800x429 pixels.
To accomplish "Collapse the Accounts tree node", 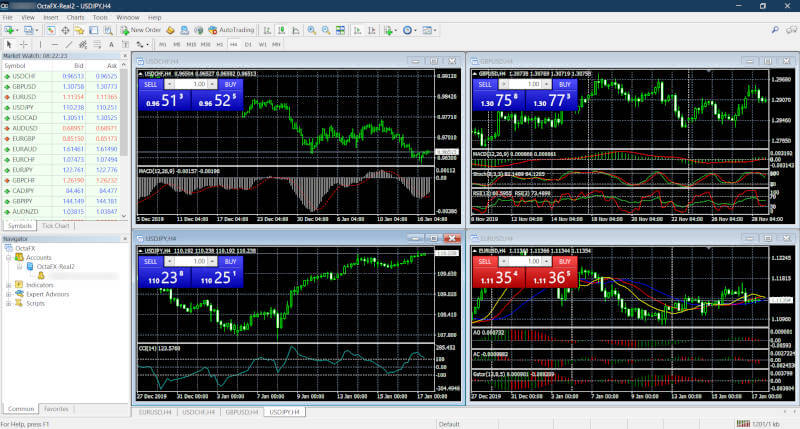I will pyautogui.click(x=8, y=258).
